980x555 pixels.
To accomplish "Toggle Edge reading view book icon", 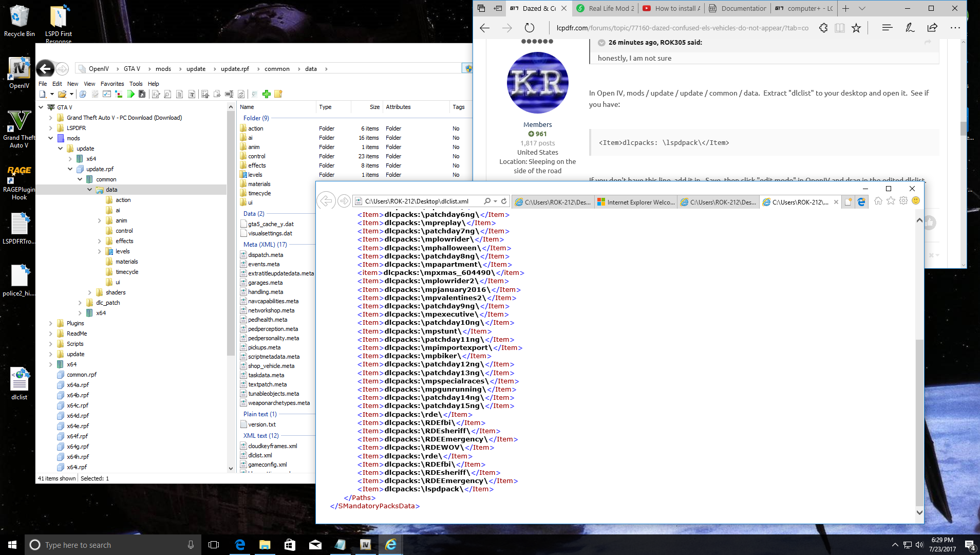I will pos(840,28).
